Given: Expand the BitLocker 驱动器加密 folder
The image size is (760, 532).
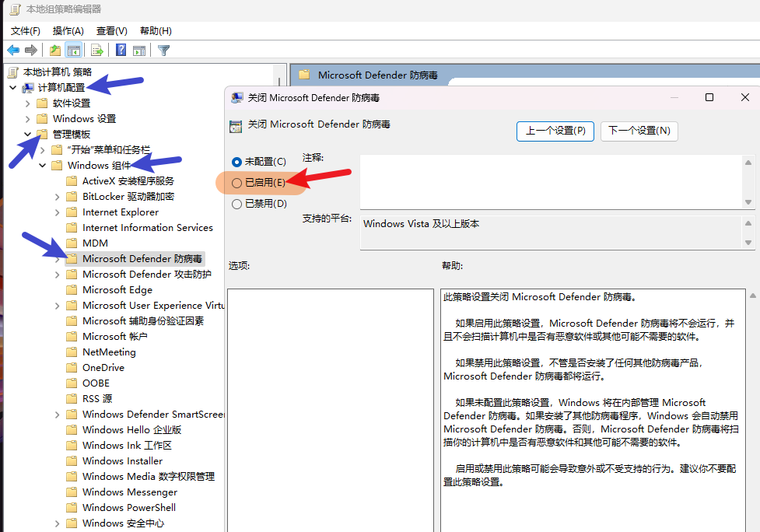Looking at the screenshot, I should pos(58,197).
